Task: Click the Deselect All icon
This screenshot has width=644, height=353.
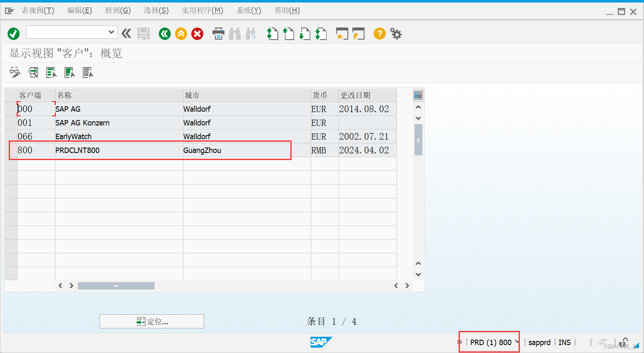Action: tap(88, 73)
